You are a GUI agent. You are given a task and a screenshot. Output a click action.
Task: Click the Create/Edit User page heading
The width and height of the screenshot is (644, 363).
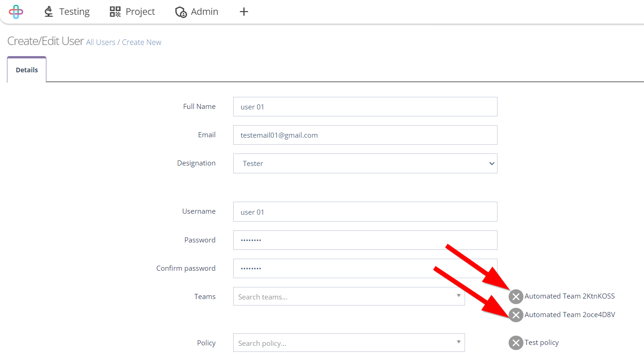tap(45, 41)
